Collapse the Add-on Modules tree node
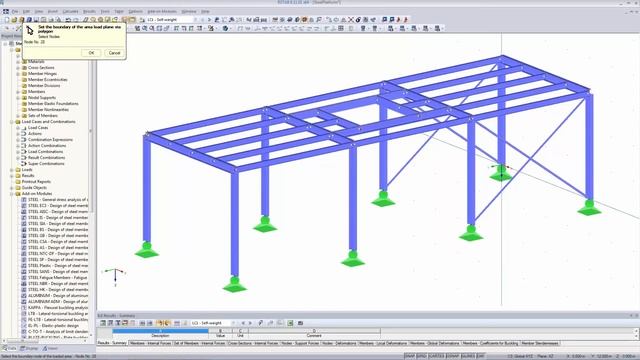The image size is (640, 360). 12,193
